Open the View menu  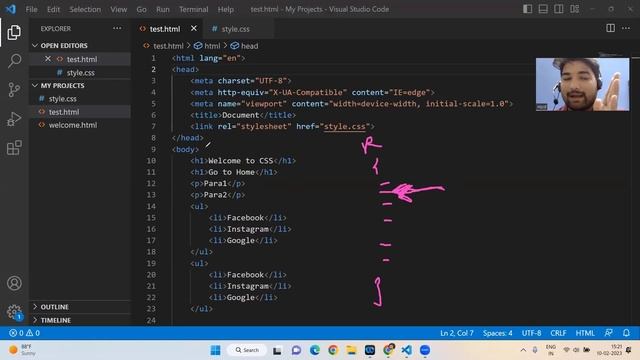pos(118,9)
